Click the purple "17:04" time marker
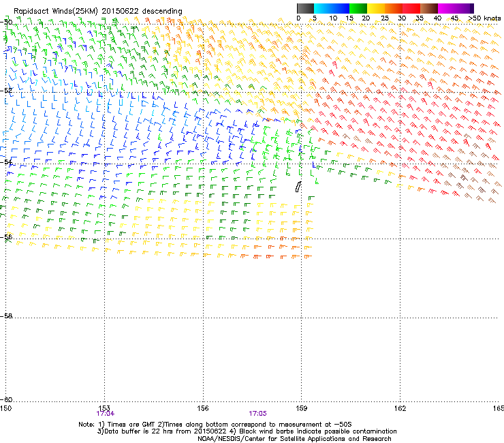Screen dimensions: 504x443 pos(105,414)
